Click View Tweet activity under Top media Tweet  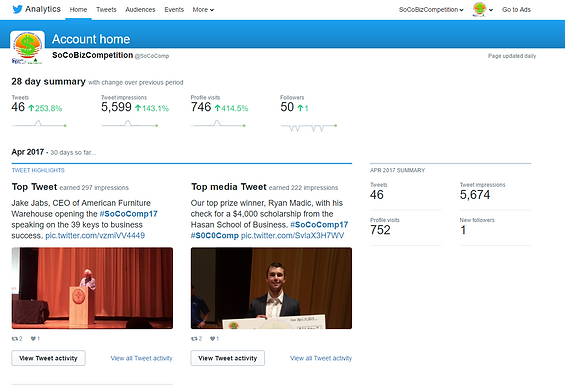[x=228, y=358]
